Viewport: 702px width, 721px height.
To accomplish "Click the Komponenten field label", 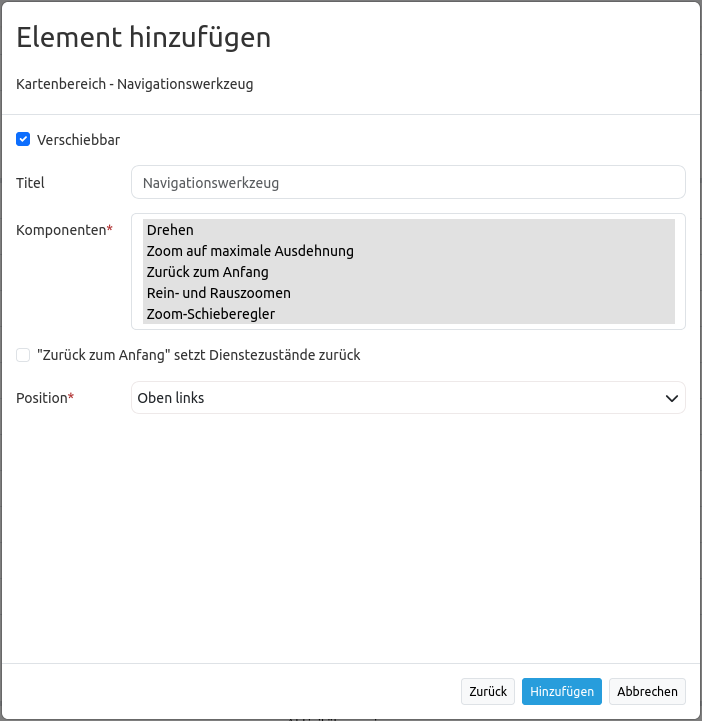I will (62, 230).
